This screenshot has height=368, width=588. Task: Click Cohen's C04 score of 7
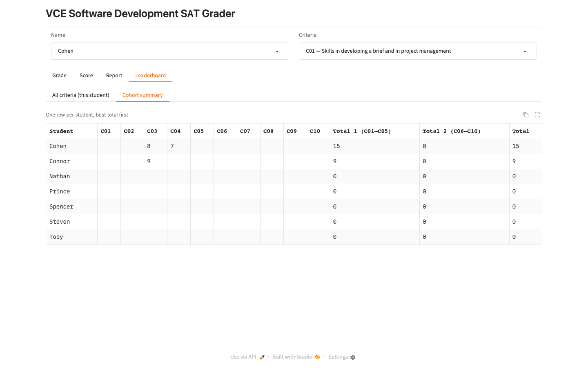point(179,146)
